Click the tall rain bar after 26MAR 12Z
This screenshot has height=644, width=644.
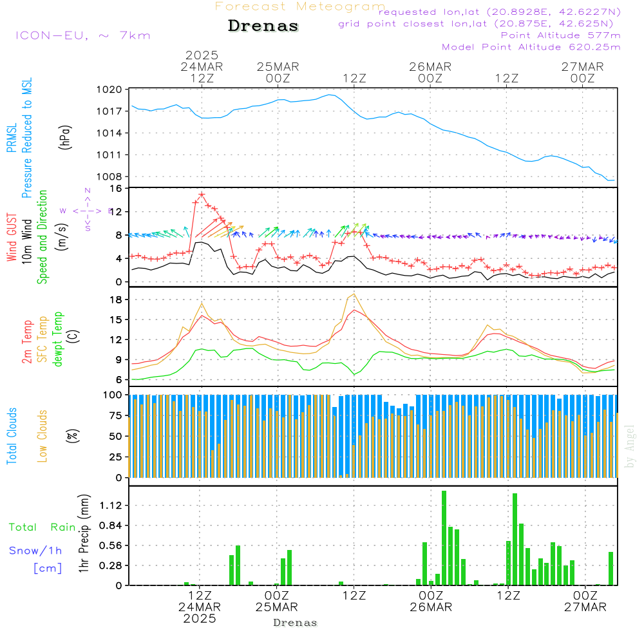[x=515, y=539]
